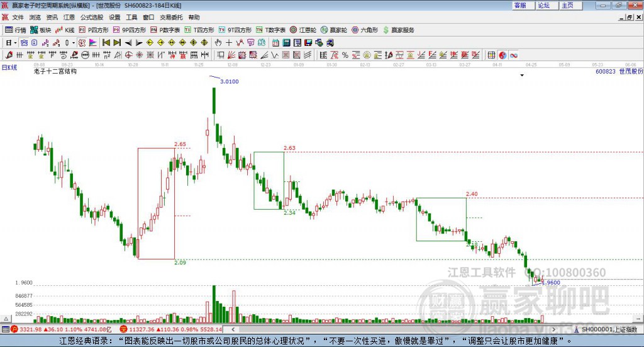Select the hand pan tool
644x347 pixels.
tap(218, 43)
